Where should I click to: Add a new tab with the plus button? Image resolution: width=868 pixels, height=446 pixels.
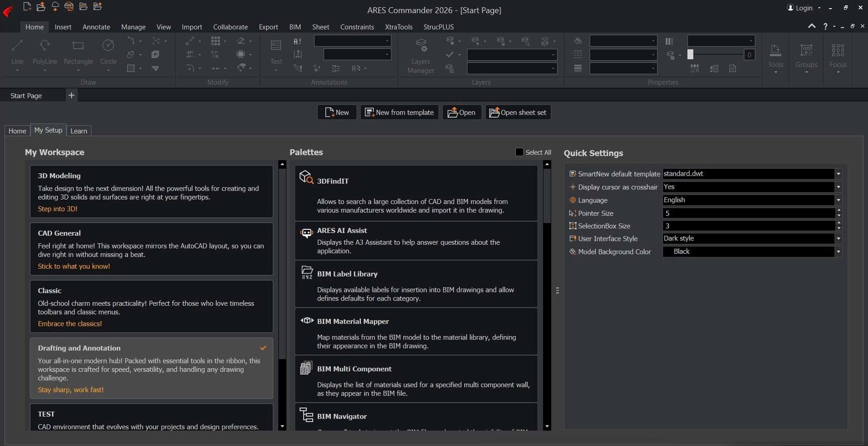[71, 95]
